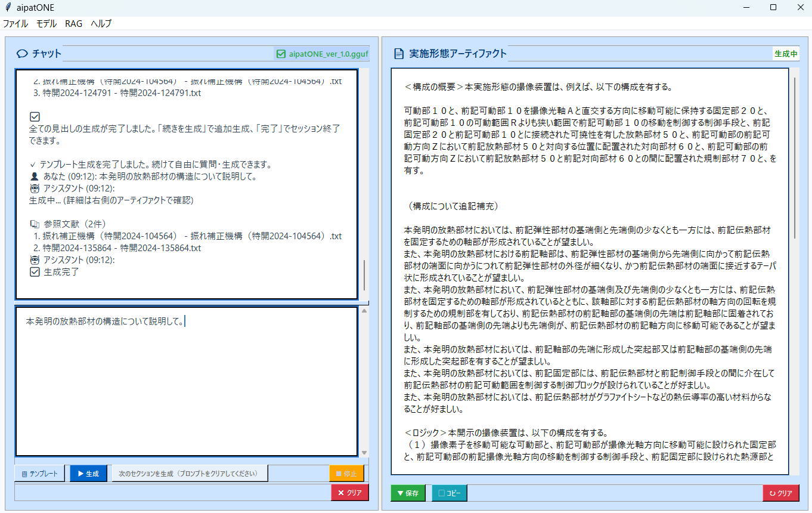Click reference 1. 振れ補正機構（特開2024-104564） in the 2件 list
The width and height of the screenshot is (812, 513).
click(187, 236)
